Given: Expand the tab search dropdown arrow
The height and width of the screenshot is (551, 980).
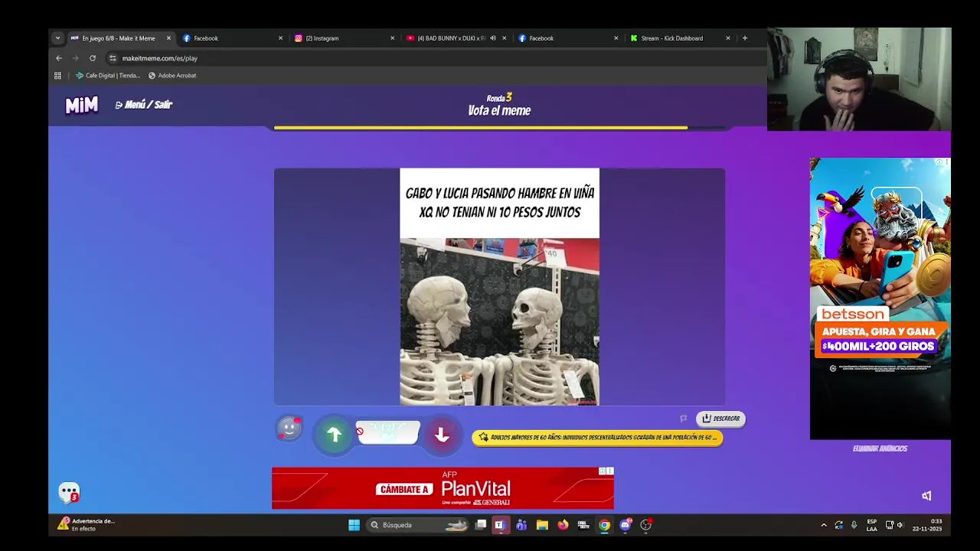Looking at the screenshot, I should [x=57, y=38].
